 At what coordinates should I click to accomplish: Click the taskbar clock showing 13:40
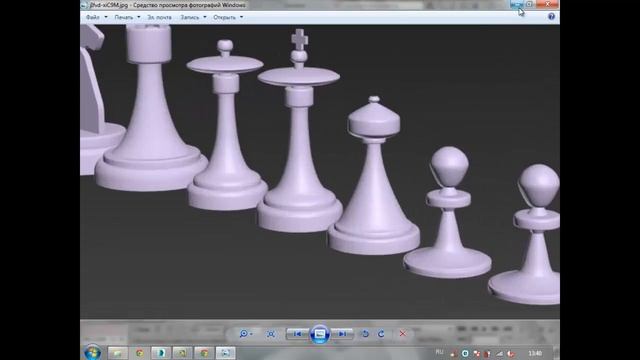[535, 353]
